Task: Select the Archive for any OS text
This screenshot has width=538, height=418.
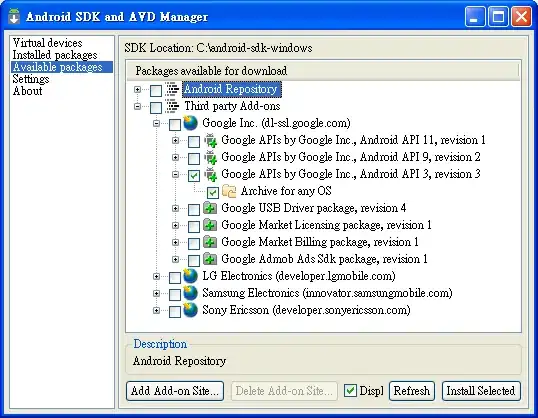Action: point(286,191)
